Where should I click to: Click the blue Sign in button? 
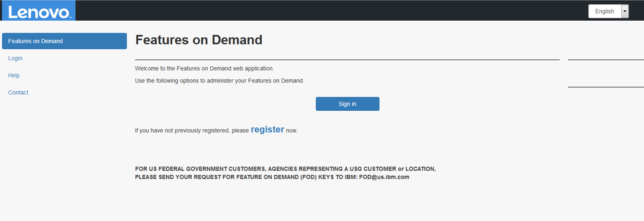(347, 104)
